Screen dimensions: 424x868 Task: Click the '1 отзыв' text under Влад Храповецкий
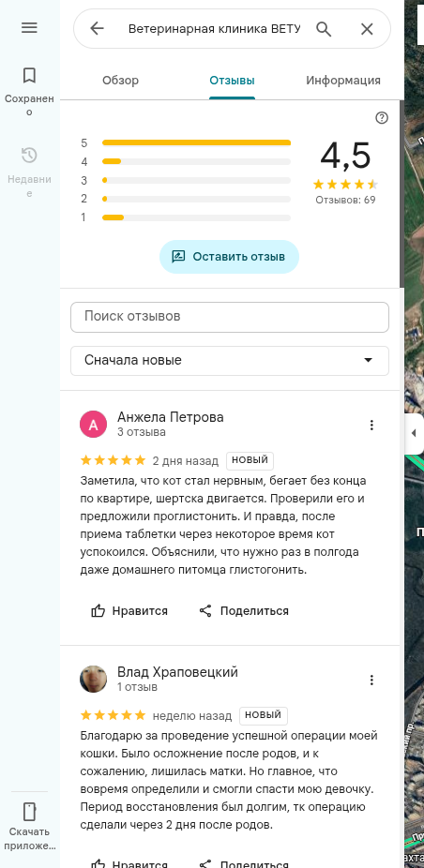click(138, 687)
